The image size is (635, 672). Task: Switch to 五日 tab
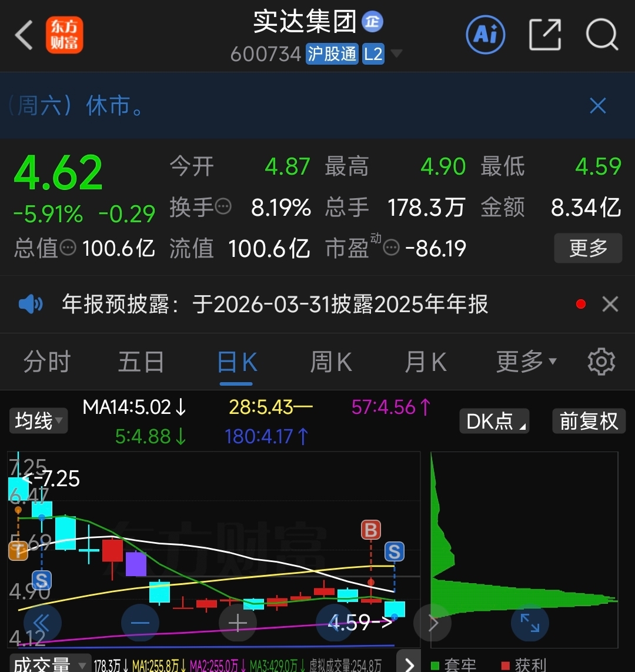point(141,362)
